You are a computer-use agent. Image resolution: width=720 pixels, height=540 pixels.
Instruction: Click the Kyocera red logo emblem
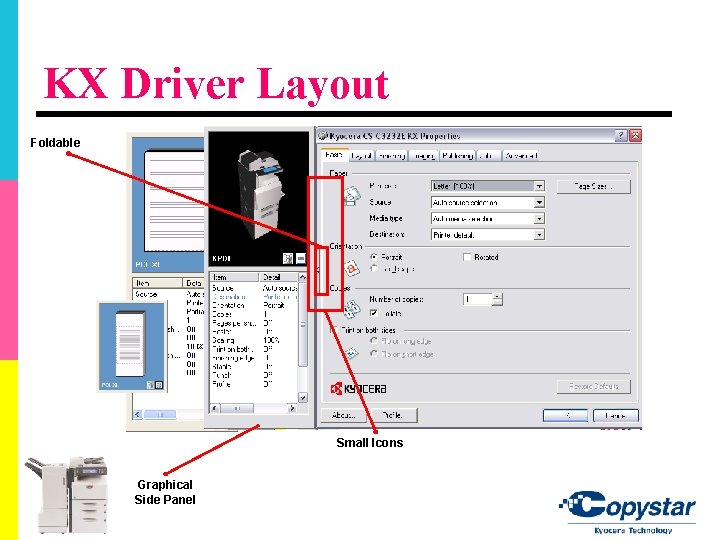point(337,388)
